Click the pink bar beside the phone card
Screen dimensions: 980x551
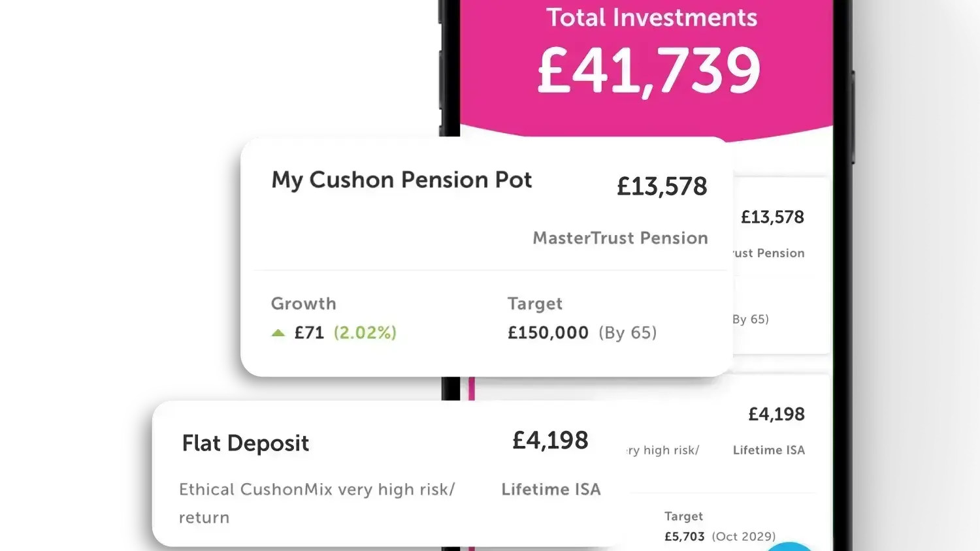click(x=472, y=389)
